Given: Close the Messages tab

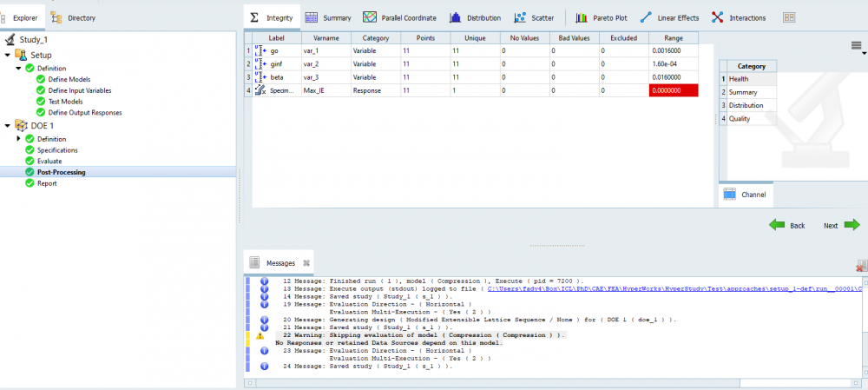Looking at the screenshot, I should [x=306, y=263].
